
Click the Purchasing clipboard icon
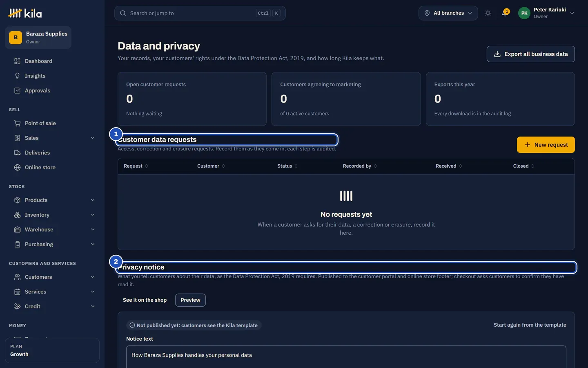pos(17,244)
